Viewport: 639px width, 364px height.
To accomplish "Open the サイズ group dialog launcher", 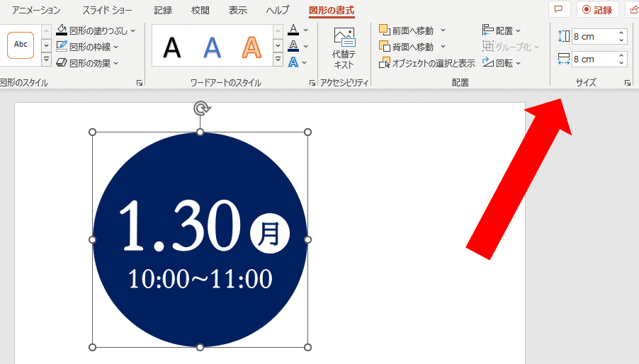I will (x=628, y=84).
